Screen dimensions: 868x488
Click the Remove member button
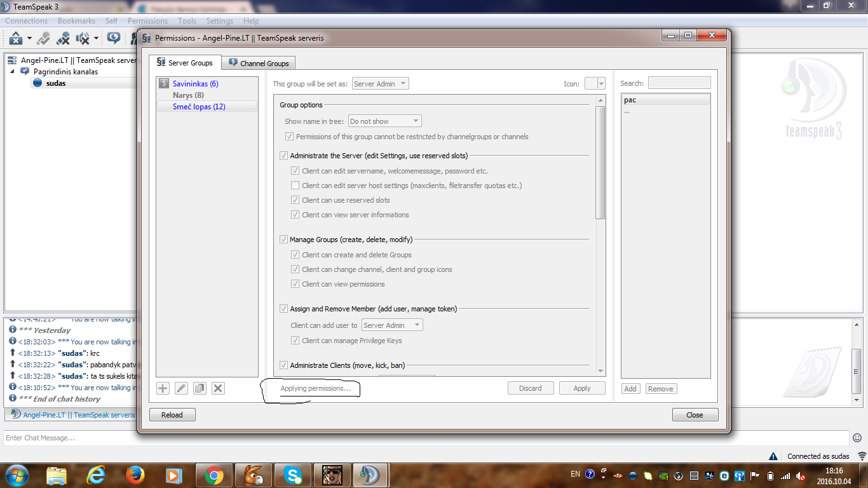pyautogui.click(x=661, y=389)
